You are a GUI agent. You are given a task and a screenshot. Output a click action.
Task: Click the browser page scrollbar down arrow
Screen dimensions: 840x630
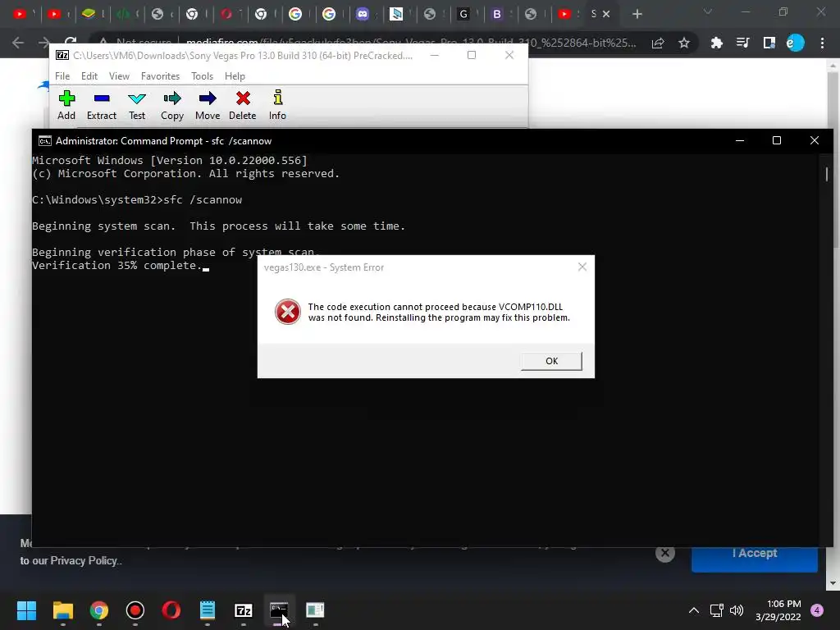click(x=833, y=583)
